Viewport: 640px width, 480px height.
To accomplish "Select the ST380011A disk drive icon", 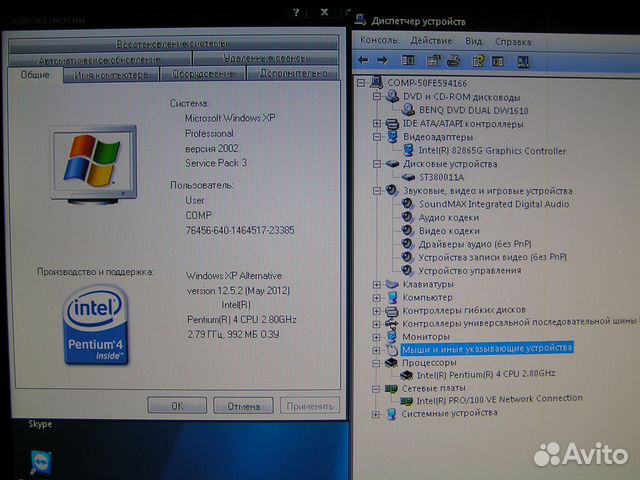I will pyautogui.click(x=408, y=177).
